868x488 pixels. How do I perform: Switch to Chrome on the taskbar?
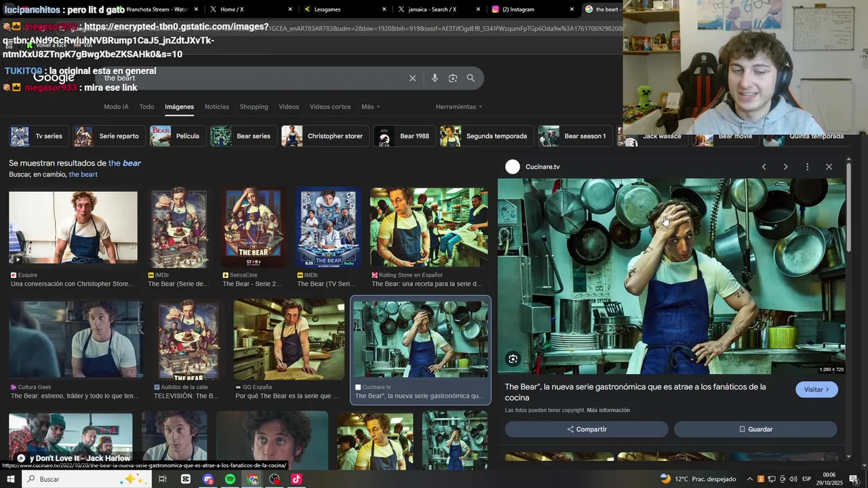pos(253,479)
